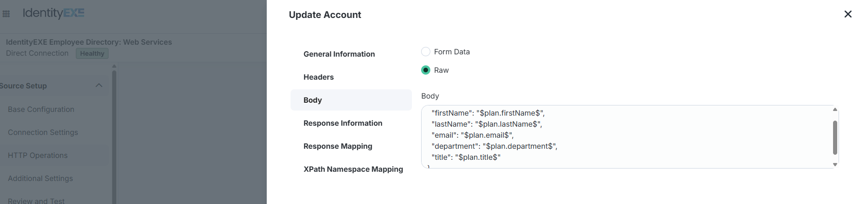Close the Update Account panel
The width and height of the screenshot is (868, 204).
pos(848,14)
